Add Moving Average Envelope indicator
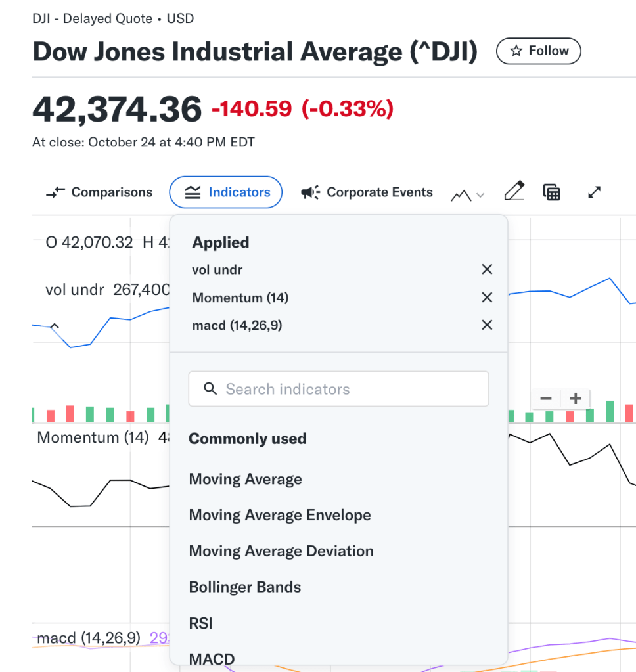The image size is (636, 672). pos(279,516)
